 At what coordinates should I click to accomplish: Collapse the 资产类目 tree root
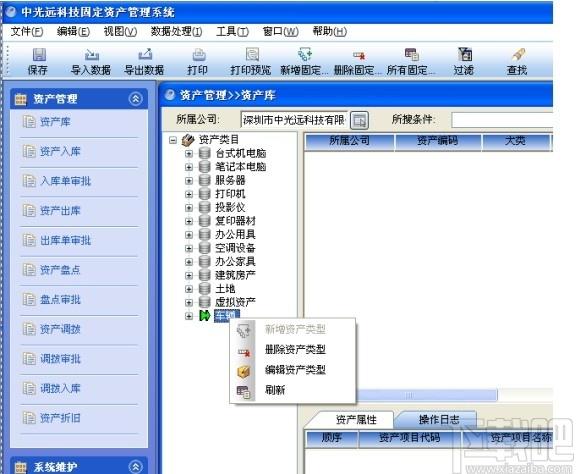coord(173,140)
